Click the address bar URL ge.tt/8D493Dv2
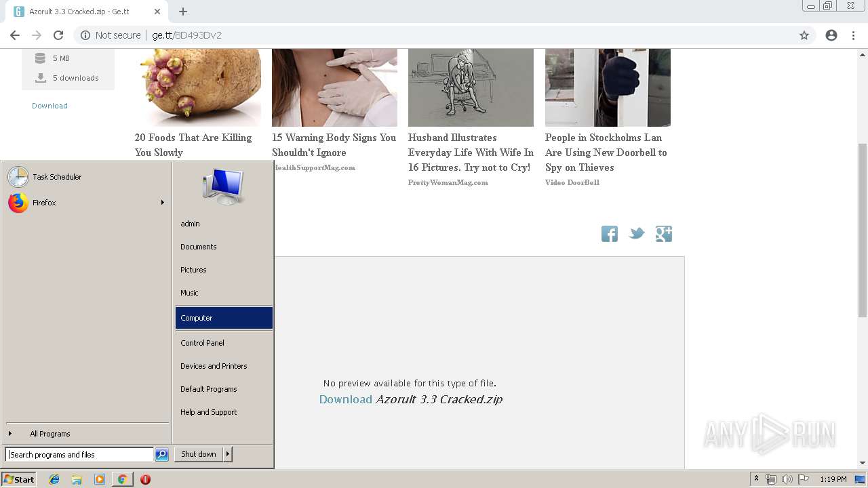Image resolution: width=868 pixels, height=488 pixels. point(186,35)
